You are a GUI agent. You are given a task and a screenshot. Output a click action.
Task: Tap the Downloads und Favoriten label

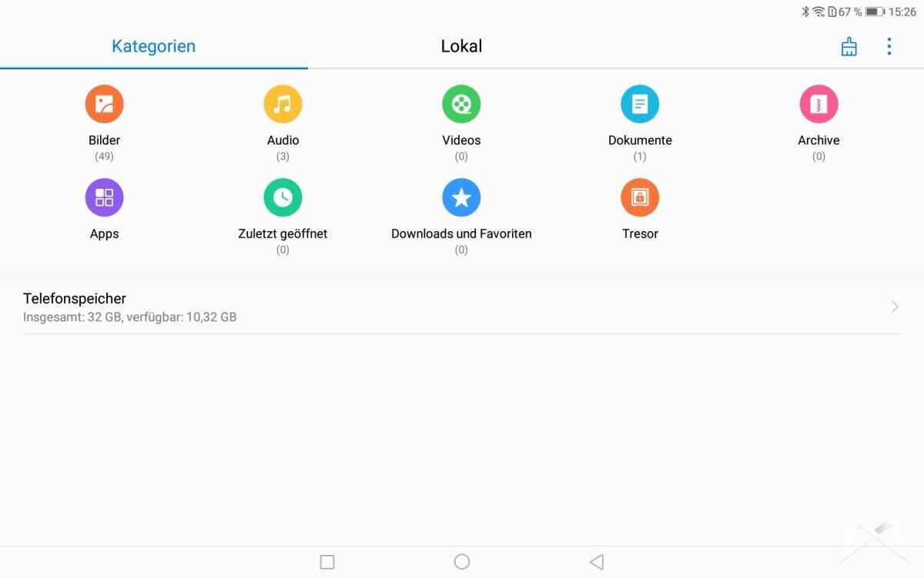click(461, 234)
